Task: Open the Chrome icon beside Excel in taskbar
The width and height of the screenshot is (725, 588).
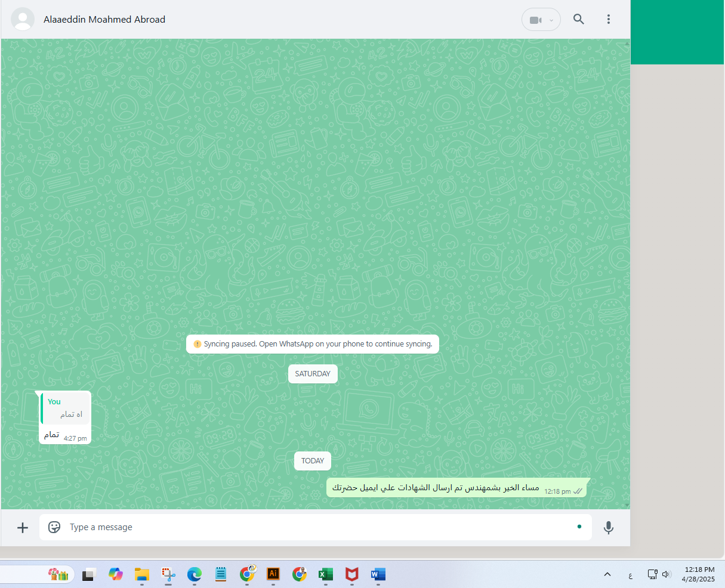Action: tap(300, 574)
